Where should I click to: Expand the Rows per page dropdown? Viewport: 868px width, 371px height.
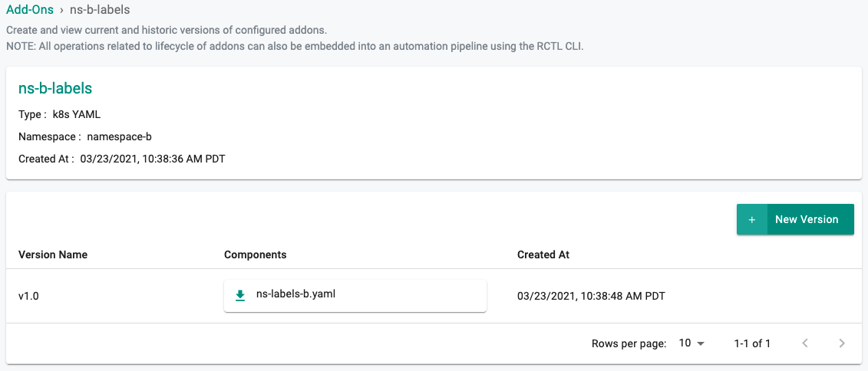point(691,343)
